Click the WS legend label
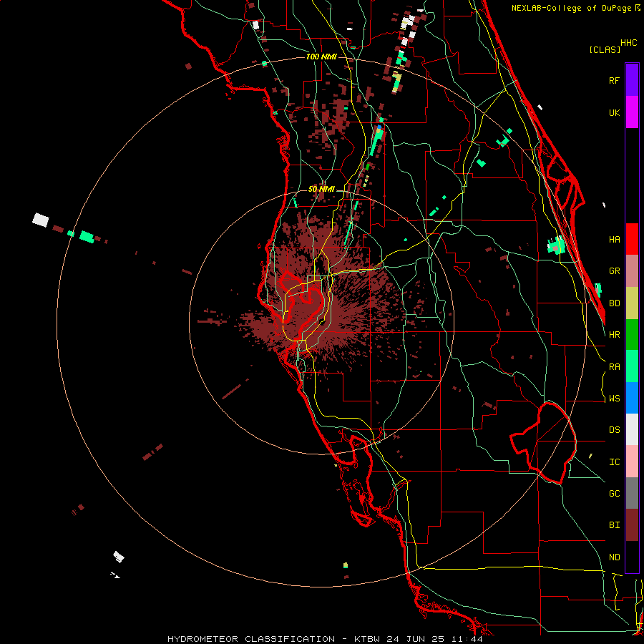This screenshot has height=644, width=644. pos(615,399)
